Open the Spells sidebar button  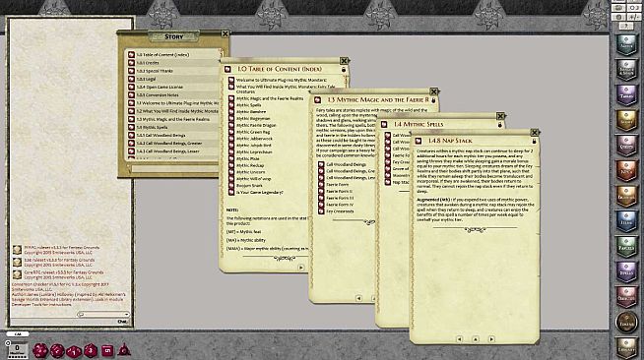(x=626, y=271)
